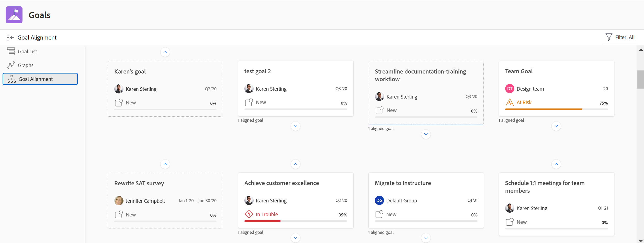Click the Default Group DG avatar
The image size is (644, 243).
(379, 201)
